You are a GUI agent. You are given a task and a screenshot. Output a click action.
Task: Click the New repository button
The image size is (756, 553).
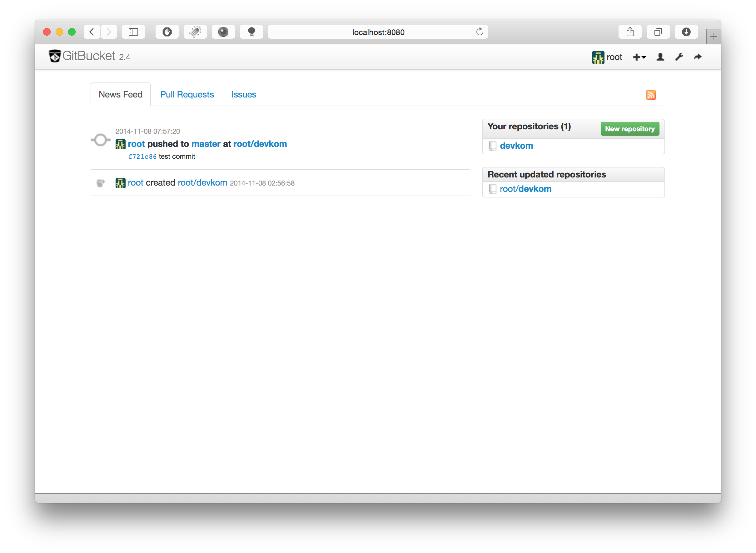pyautogui.click(x=629, y=129)
